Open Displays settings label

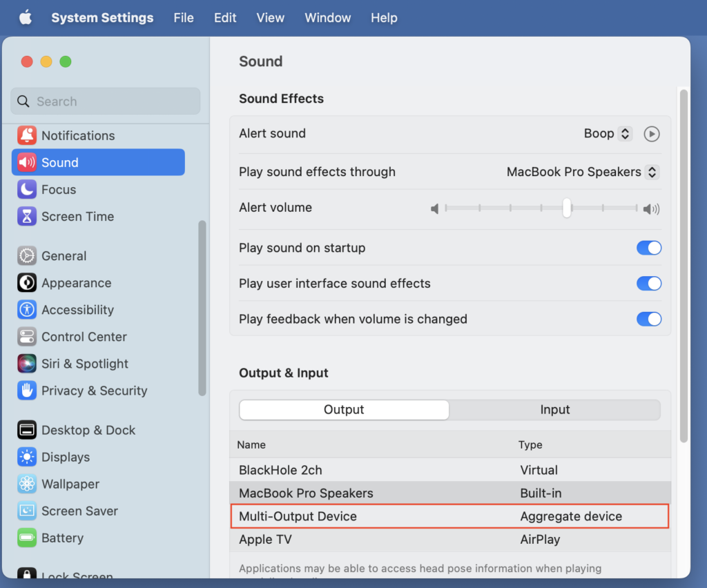point(66,457)
